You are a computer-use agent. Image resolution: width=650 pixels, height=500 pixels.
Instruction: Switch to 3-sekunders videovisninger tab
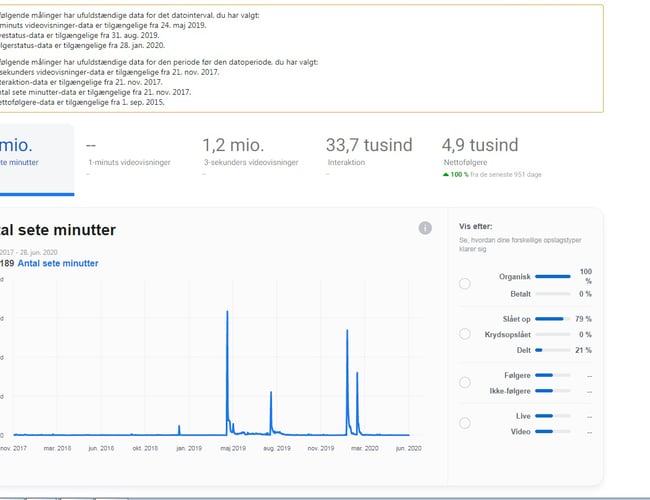251,158
